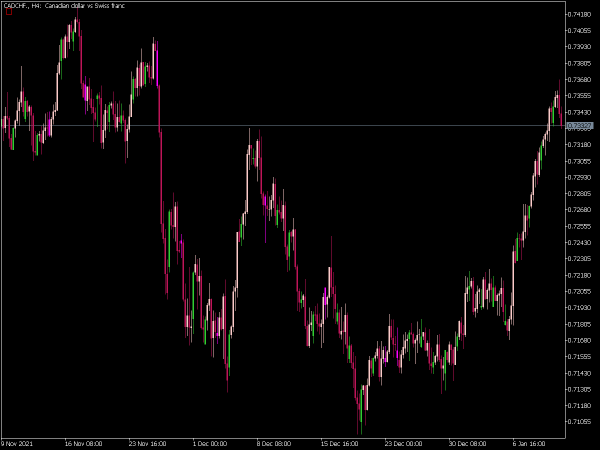Click the 23 Dec 00:00 time label

click(x=403, y=444)
